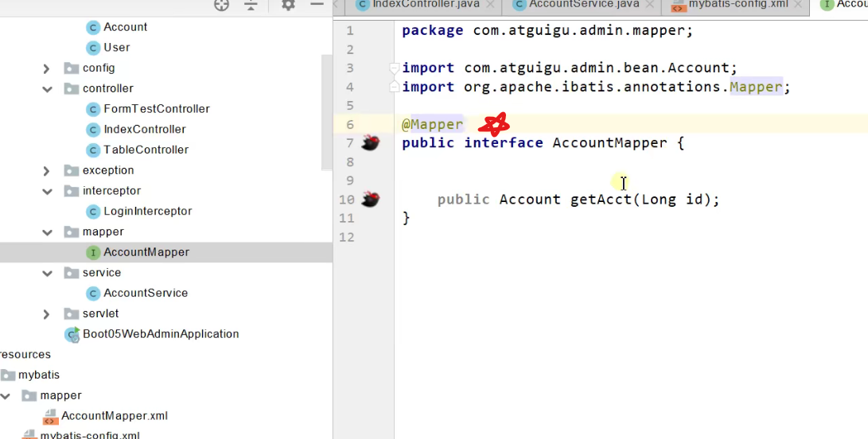Click the Boot05WebAdminApplication run icon
Image resolution: width=868 pixels, height=439 pixels.
72,334
